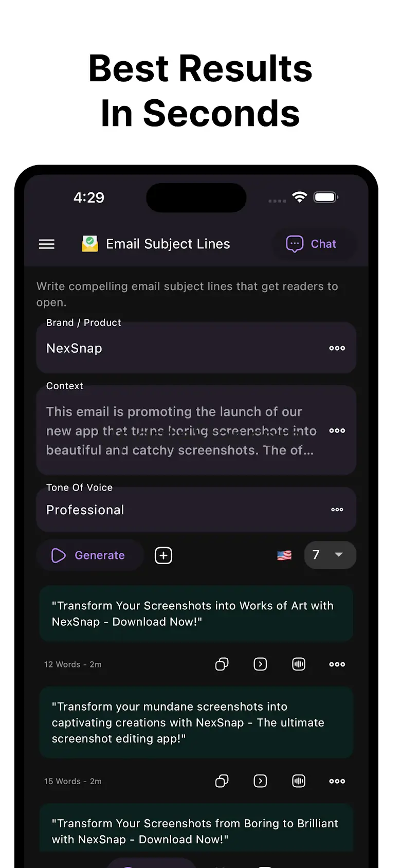Open the result count dropdown showing 7
Image resolution: width=401 pixels, height=868 pixels.
tap(330, 555)
